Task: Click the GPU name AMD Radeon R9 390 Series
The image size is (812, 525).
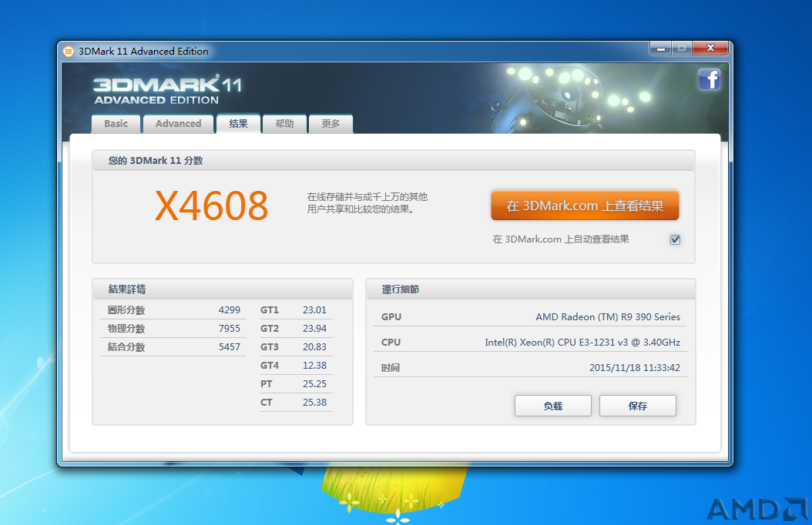Action: pos(607,316)
